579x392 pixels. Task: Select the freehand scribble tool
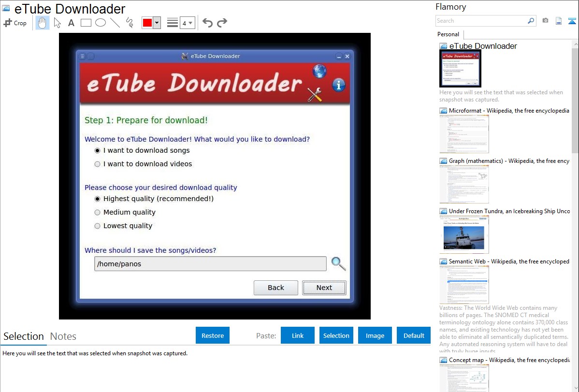pos(130,23)
